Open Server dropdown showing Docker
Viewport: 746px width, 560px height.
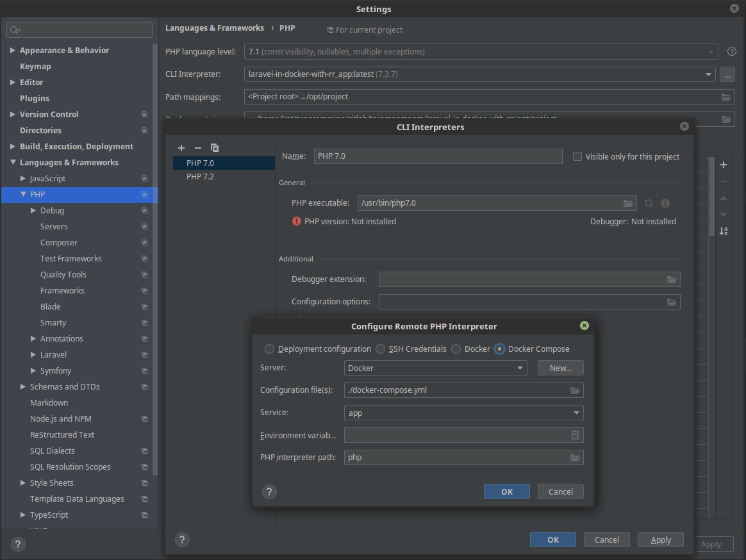pyautogui.click(x=435, y=368)
